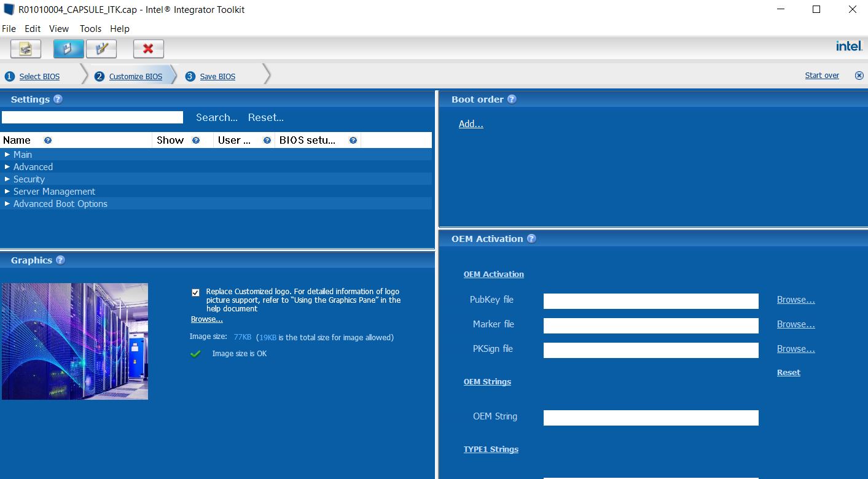Click the help icon beside OEM Activation
This screenshot has width=868, height=479.
click(531, 239)
